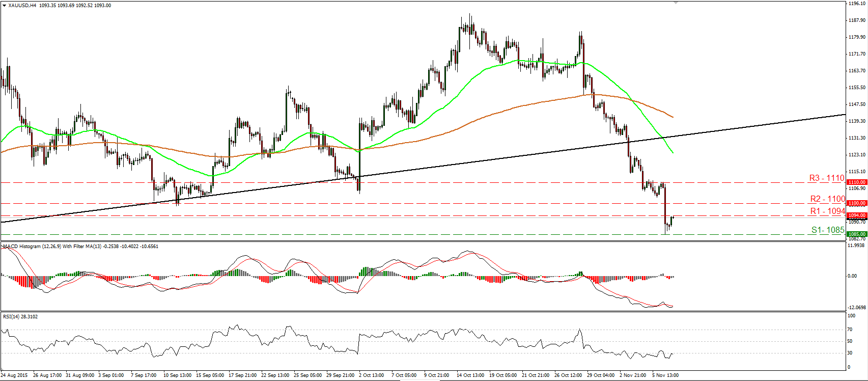Click the 11.9938 value on MACD scale
Screen dimensions: 868x381
(x=857, y=246)
